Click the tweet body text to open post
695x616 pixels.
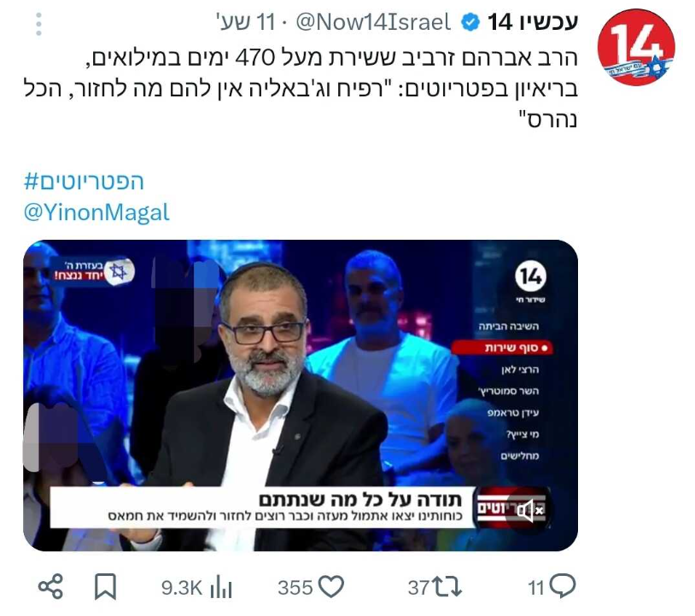pos(301,89)
